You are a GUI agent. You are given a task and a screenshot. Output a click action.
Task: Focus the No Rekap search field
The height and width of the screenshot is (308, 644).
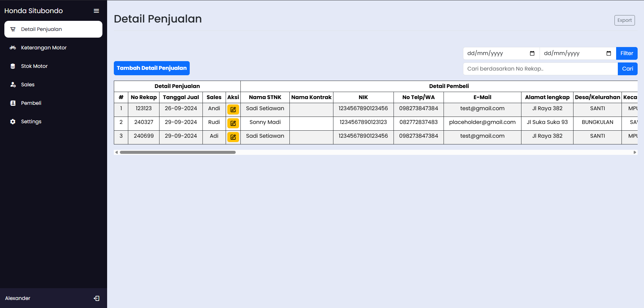tap(540, 69)
